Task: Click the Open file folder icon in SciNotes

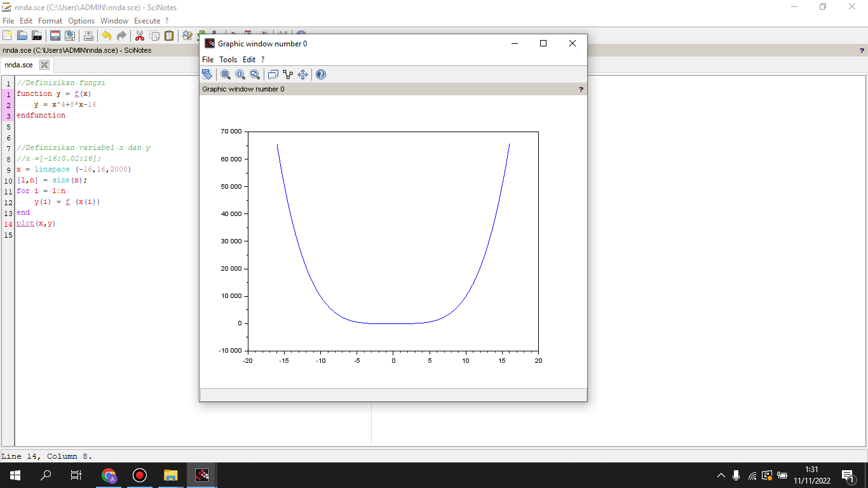Action: (x=22, y=36)
